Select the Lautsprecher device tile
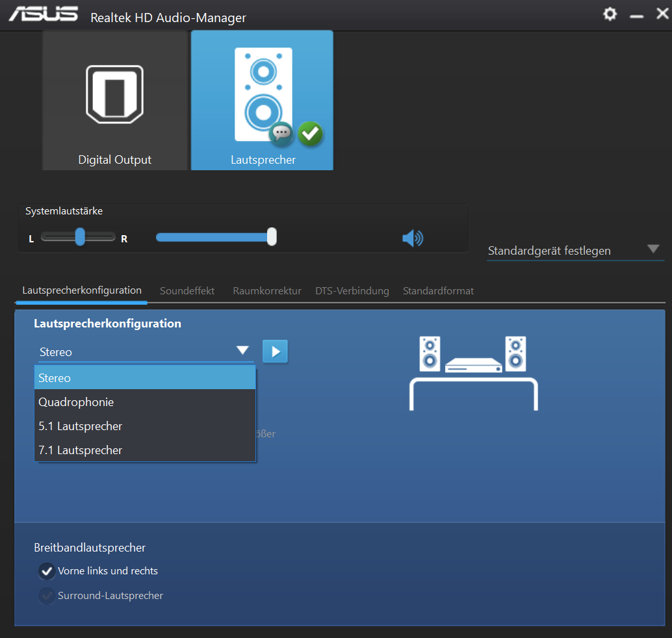The height and width of the screenshot is (638, 672). point(262,100)
